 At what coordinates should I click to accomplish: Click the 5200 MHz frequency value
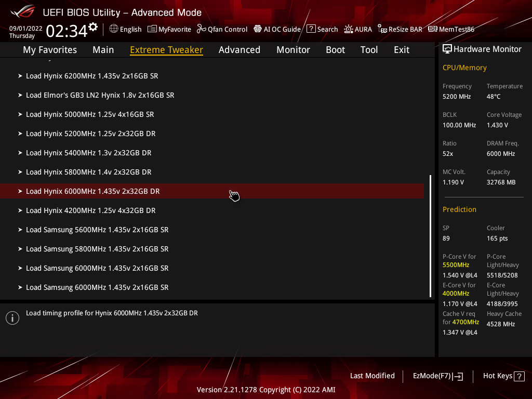pyautogui.click(x=457, y=97)
